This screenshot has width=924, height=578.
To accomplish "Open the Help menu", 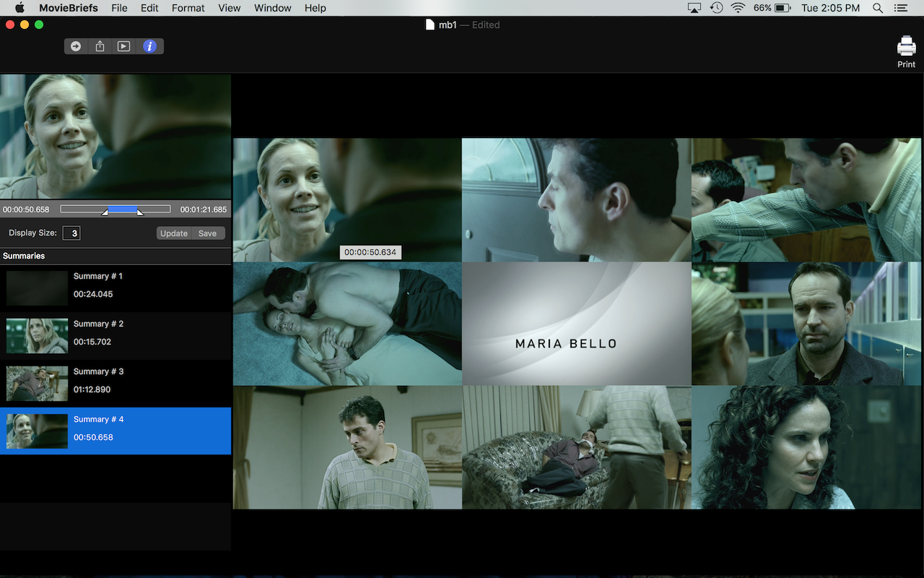I will 315,8.
